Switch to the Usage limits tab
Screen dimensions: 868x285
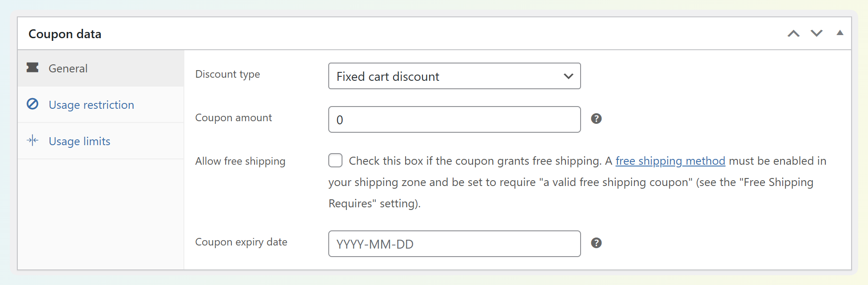click(80, 141)
